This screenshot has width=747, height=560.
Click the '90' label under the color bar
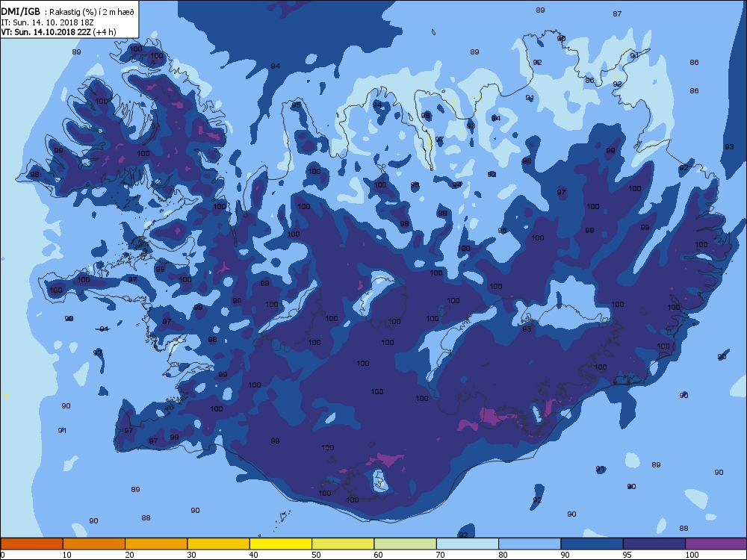pyautogui.click(x=565, y=555)
